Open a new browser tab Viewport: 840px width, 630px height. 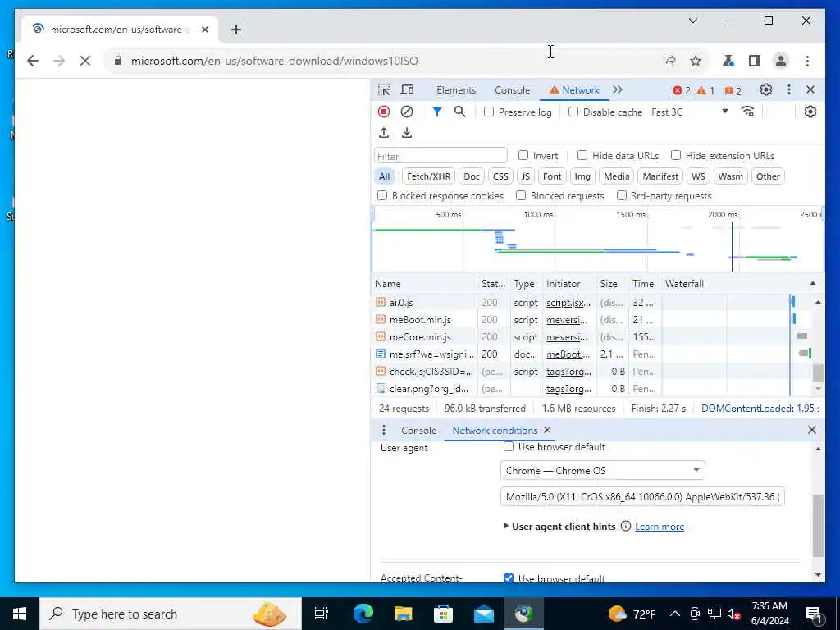tap(236, 30)
